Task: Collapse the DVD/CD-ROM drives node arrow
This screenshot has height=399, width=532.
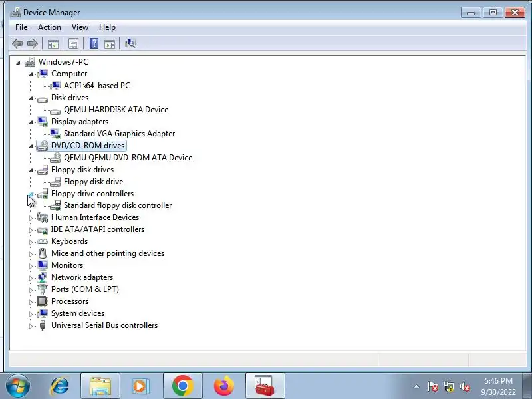Action: click(31, 146)
